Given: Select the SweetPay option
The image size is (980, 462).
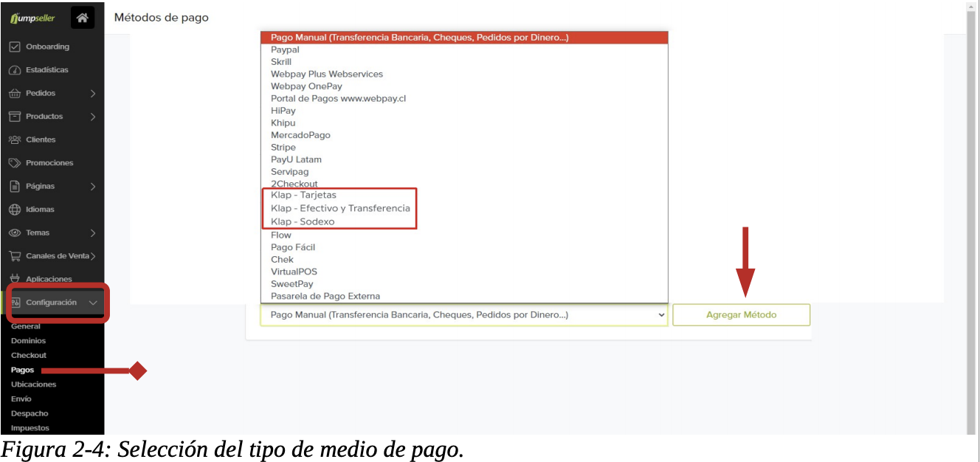Looking at the screenshot, I should tap(464, 283).
